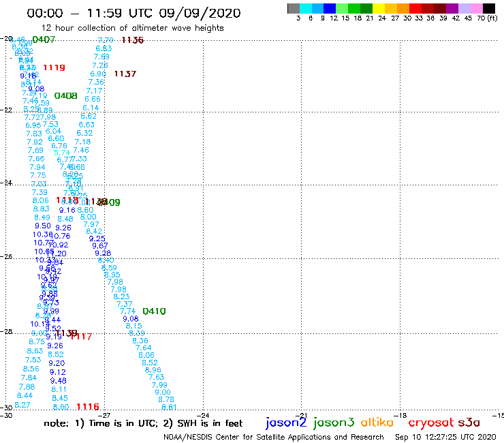Select the wave height value 7.26
504x443 pixels.
click(x=100, y=65)
